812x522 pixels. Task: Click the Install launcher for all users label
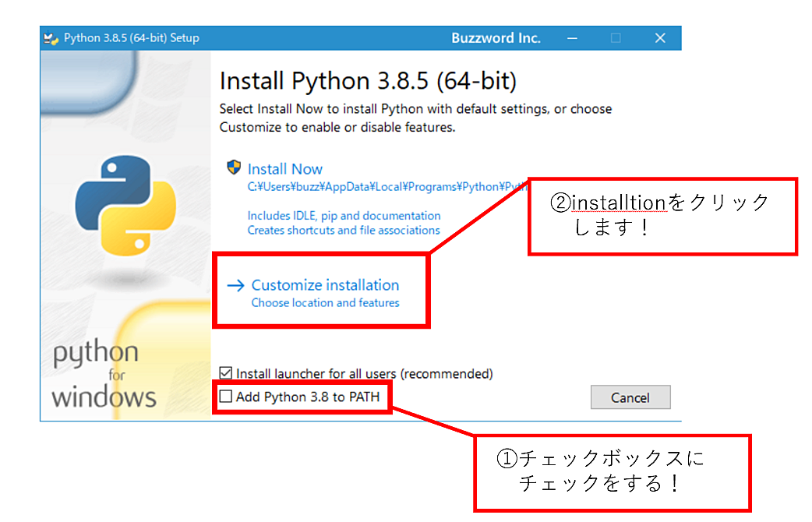click(365, 373)
